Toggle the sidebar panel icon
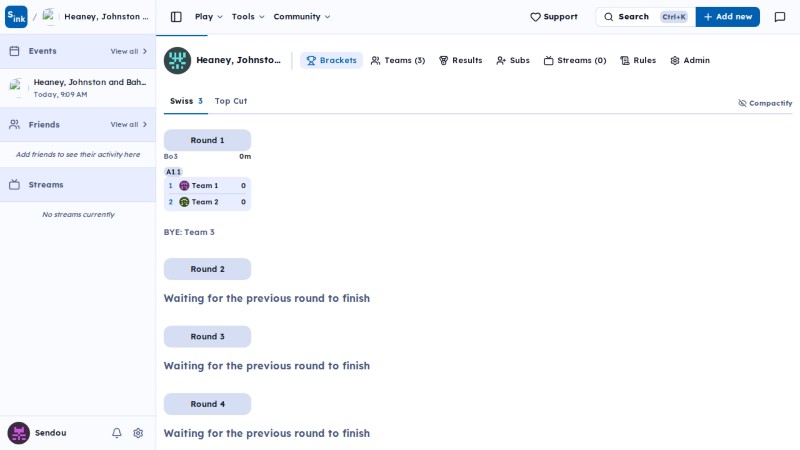Screen dimensions: 800x450 (x=176, y=17)
